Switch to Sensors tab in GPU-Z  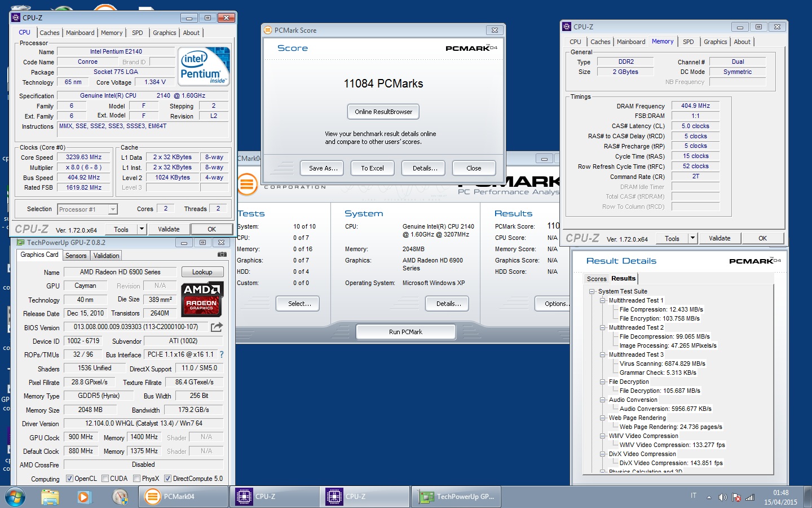[x=76, y=256]
